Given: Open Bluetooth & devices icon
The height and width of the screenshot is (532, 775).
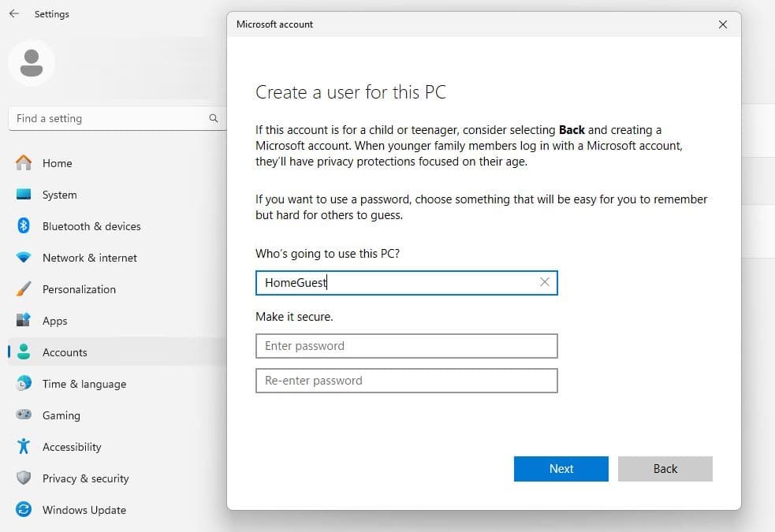Looking at the screenshot, I should pos(24,226).
